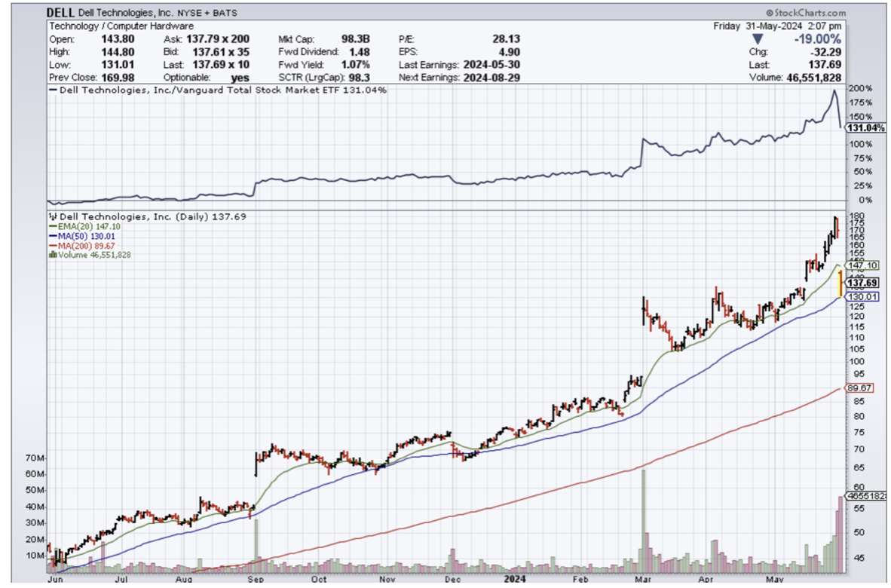The width and height of the screenshot is (891, 588).
Task: Click the 137.69 last price tag on the axis
Action: [x=861, y=283]
